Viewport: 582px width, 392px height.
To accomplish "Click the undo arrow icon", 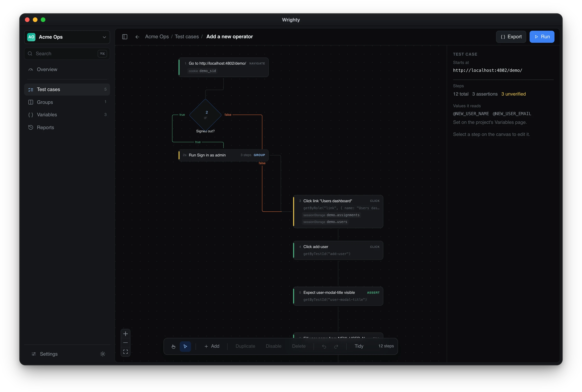I will [324, 346].
